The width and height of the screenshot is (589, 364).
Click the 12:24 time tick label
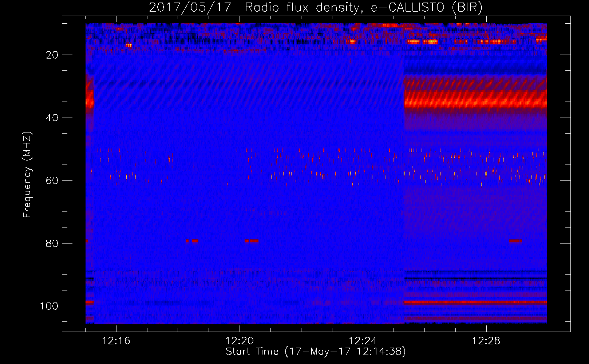(x=363, y=341)
